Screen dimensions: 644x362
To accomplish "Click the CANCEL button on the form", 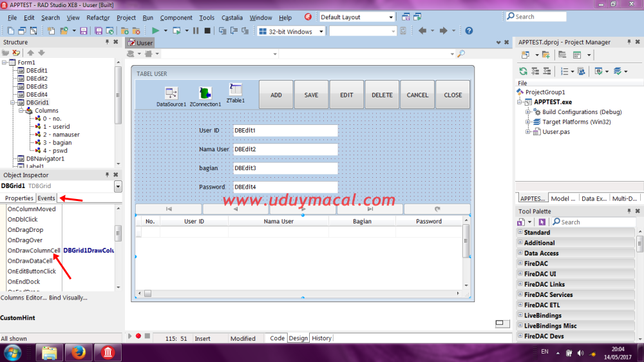I will [417, 95].
